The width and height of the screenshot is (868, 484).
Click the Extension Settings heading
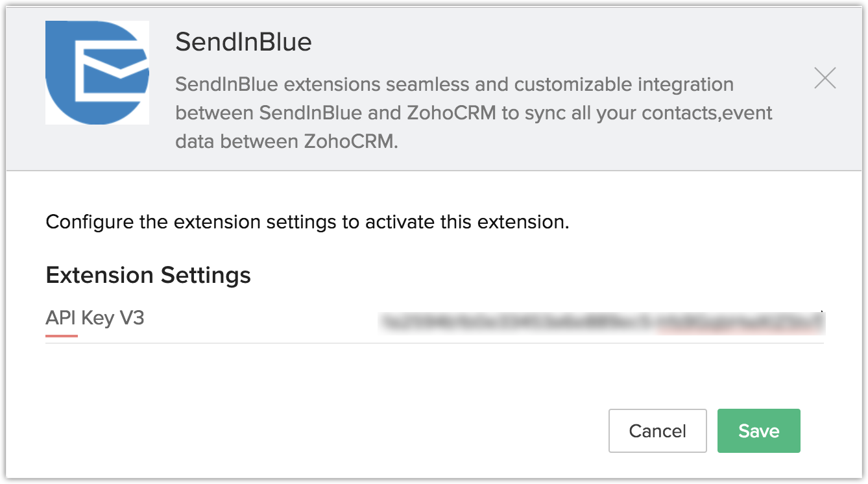coord(148,275)
